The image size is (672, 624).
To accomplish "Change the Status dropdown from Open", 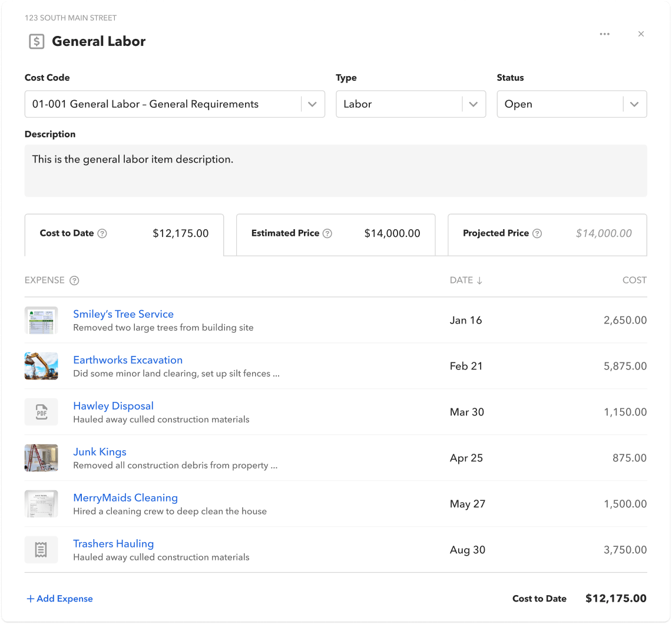I will point(634,104).
